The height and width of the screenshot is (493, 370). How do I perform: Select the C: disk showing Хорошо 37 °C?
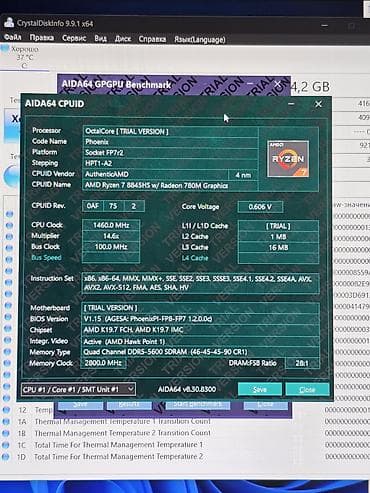click(x=24, y=57)
